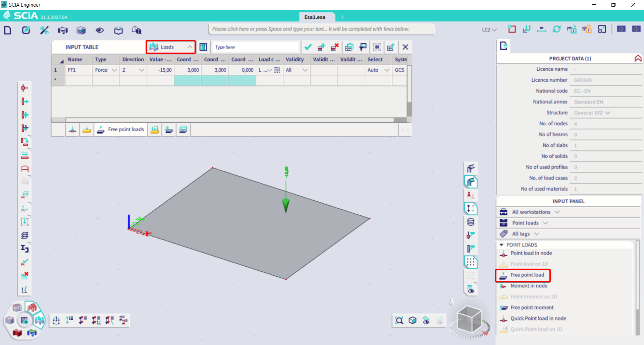
Task: Click the last icon in bottom load toolbar
Action: [x=123, y=321]
